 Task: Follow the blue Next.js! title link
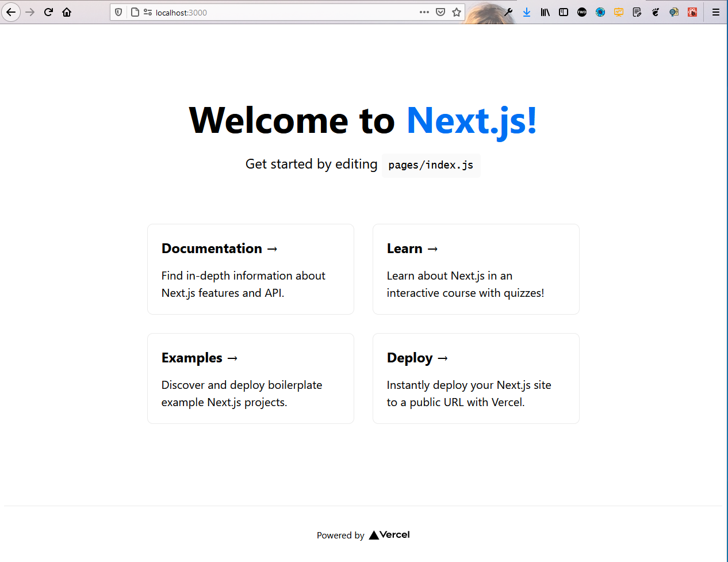472,121
